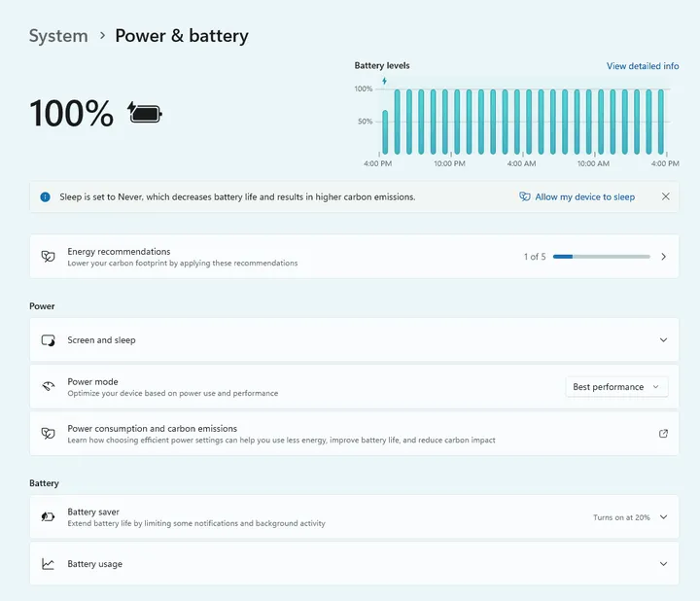
Task: Click the Power & battery breadcrumb title
Action: [182, 36]
